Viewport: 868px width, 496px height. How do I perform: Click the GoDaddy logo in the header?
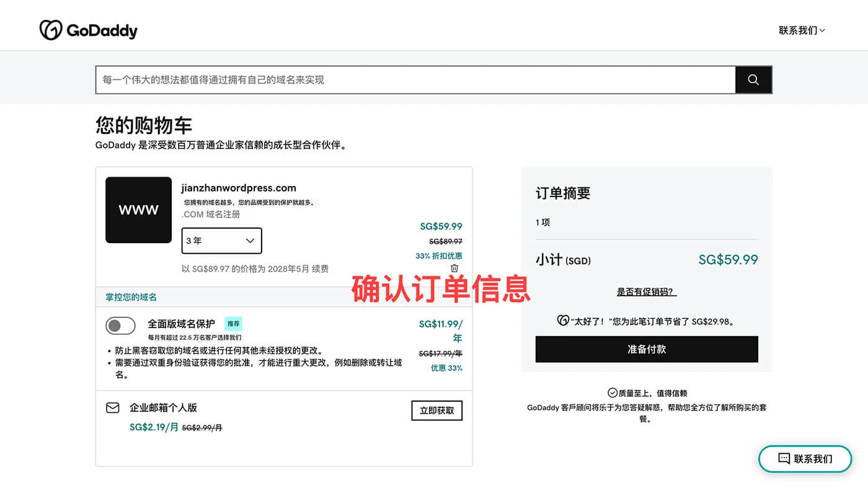tap(88, 29)
